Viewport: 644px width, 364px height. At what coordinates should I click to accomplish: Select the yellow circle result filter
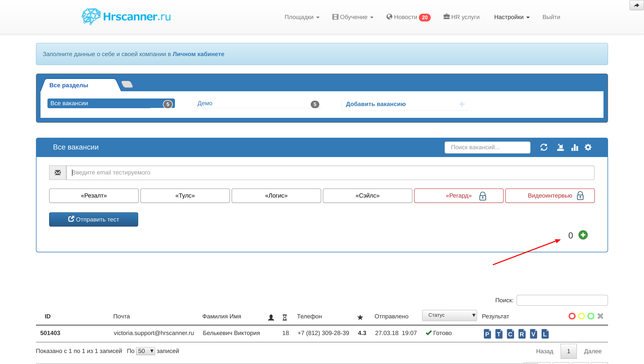coord(581,316)
